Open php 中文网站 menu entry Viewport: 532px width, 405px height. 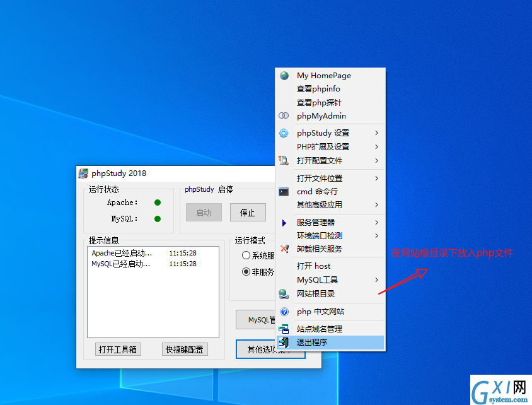click(330, 312)
